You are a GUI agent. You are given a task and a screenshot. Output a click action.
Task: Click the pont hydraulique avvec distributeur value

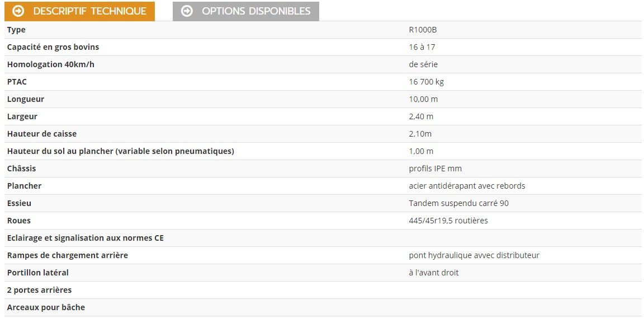coord(474,255)
